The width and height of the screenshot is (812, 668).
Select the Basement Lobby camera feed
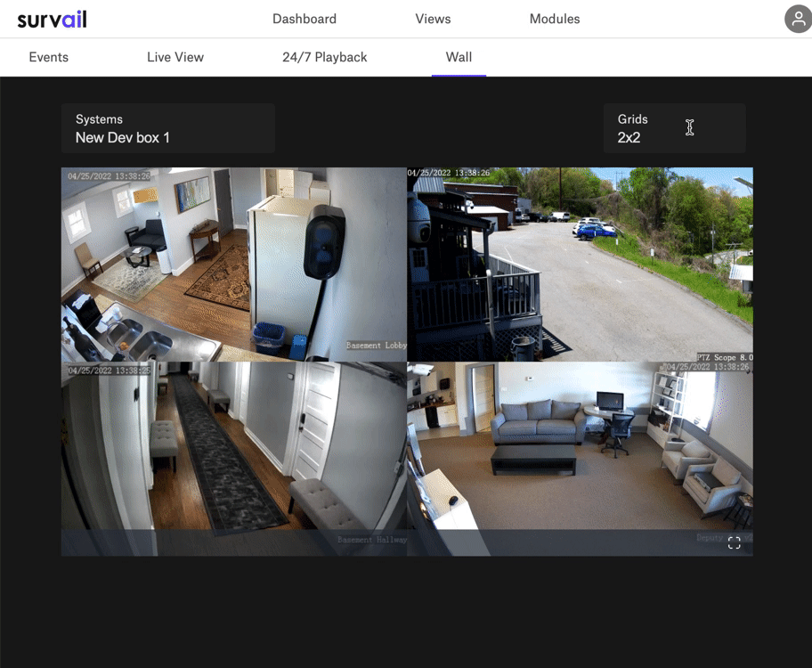(234, 265)
